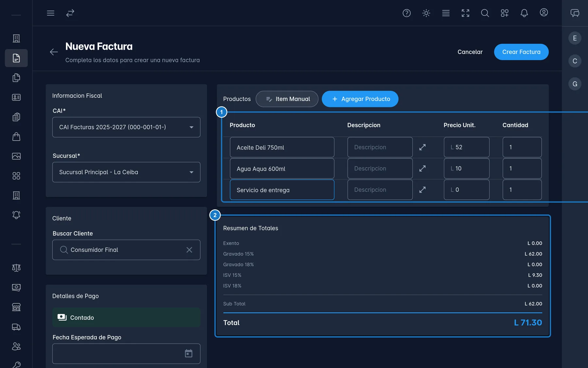Open the apps grid-plus icon in header
Screen dimensions: 588x368
click(505, 13)
